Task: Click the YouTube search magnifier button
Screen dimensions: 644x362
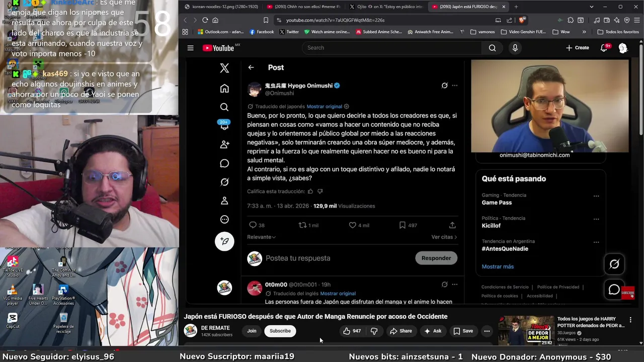Action: (x=492, y=48)
